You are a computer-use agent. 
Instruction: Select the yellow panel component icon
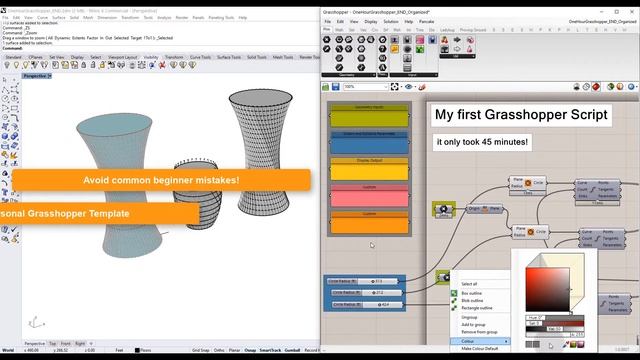pyautogui.click(x=394, y=49)
